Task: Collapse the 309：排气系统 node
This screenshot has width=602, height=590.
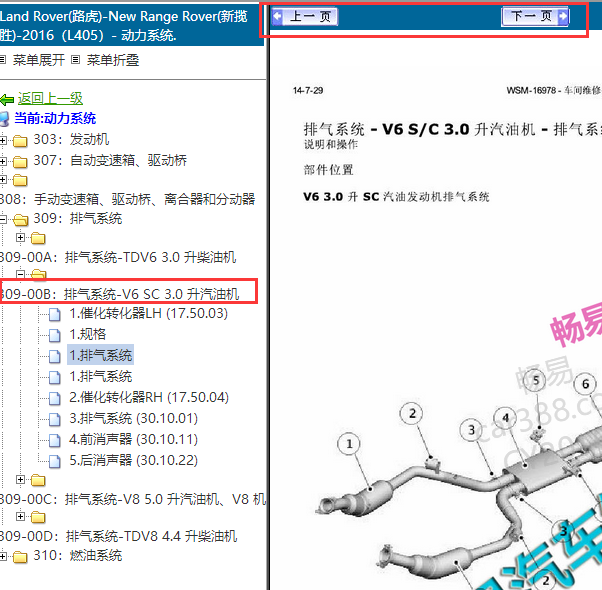Action: (3, 219)
